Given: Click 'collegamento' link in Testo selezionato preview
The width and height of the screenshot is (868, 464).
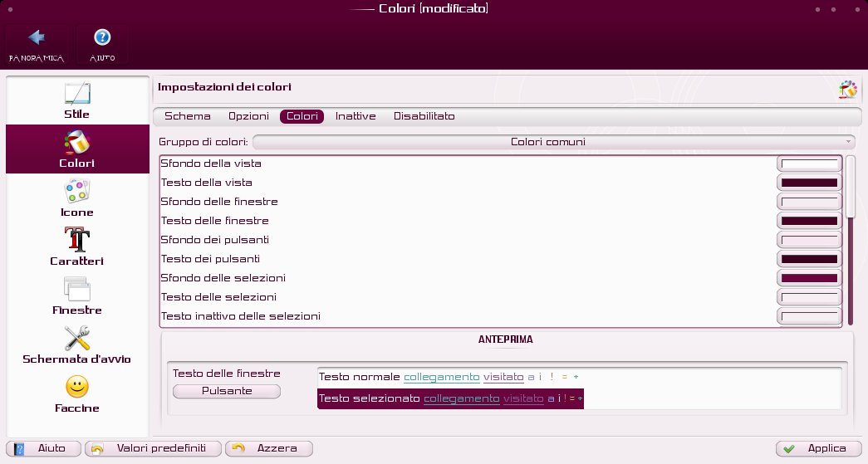Looking at the screenshot, I should click(x=462, y=398).
